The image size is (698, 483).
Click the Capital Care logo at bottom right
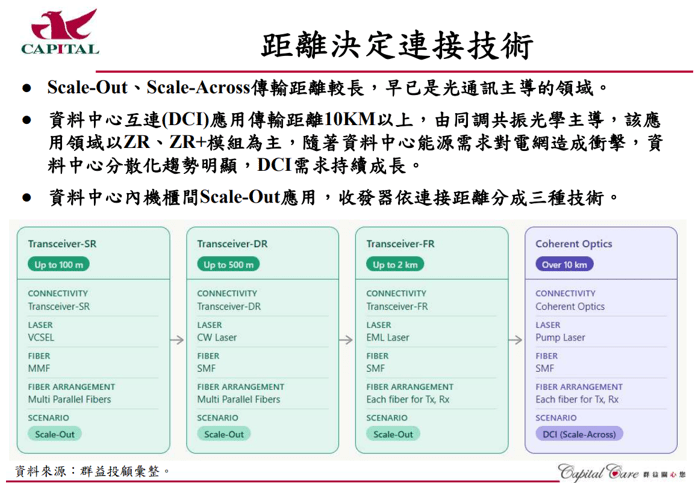point(621,473)
